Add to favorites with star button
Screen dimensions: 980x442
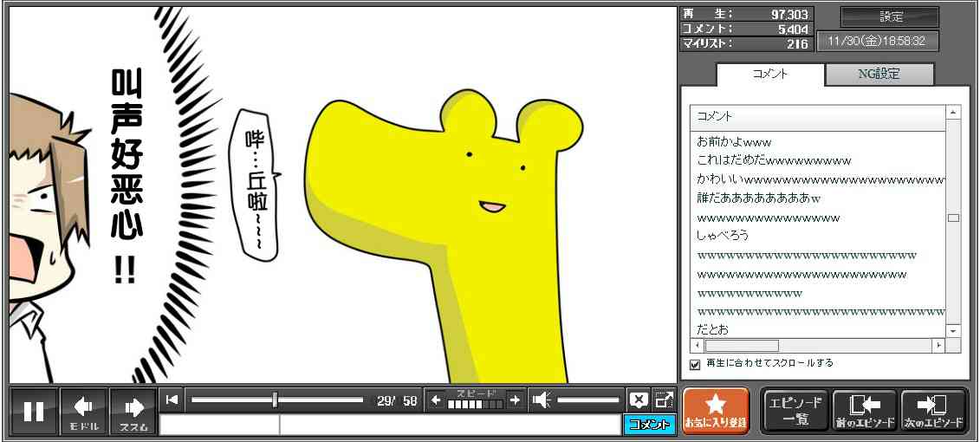(x=715, y=411)
